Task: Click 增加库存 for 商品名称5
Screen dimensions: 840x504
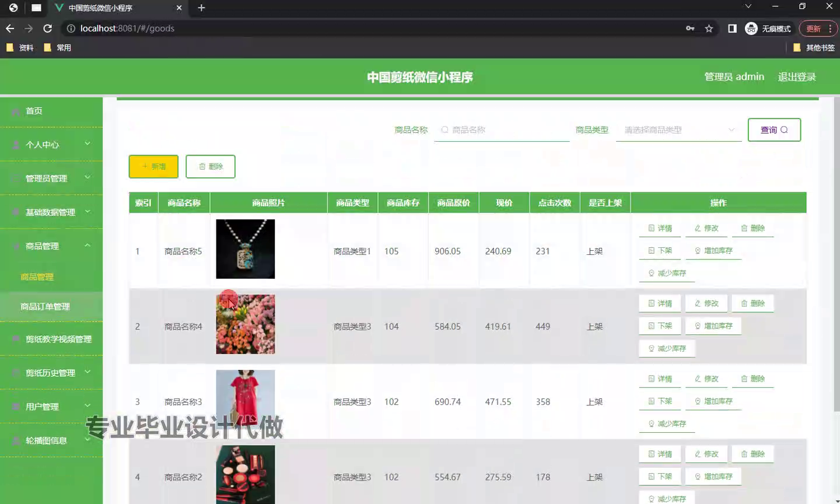Action: (x=713, y=250)
